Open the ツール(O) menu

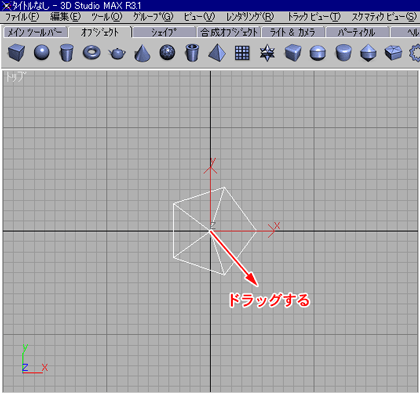[x=107, y=17]
